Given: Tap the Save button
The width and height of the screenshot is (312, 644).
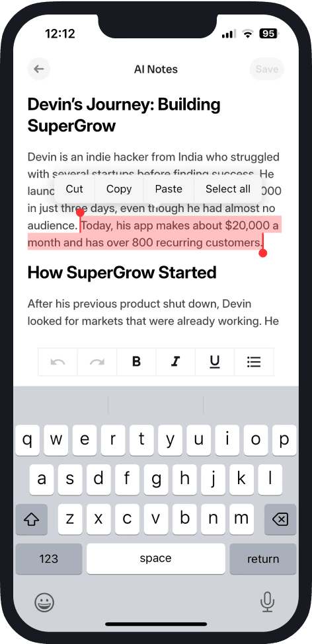Looking at the screenshot, I should 267,69.
